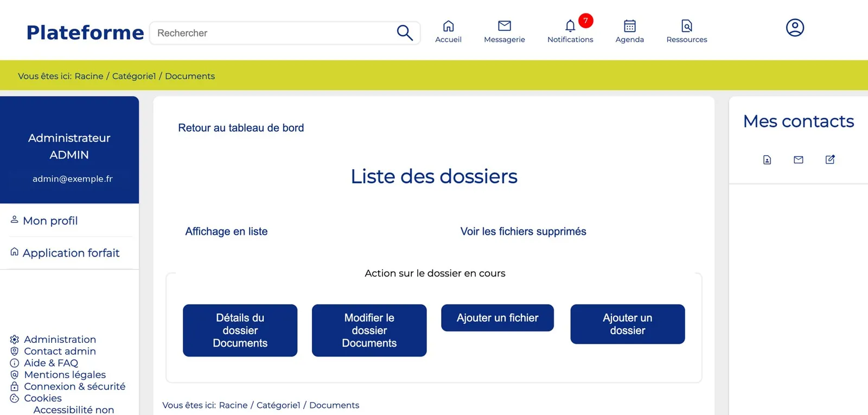Click the Mentions légales icon
868x415 pixels.
click(x=15, y=375)
